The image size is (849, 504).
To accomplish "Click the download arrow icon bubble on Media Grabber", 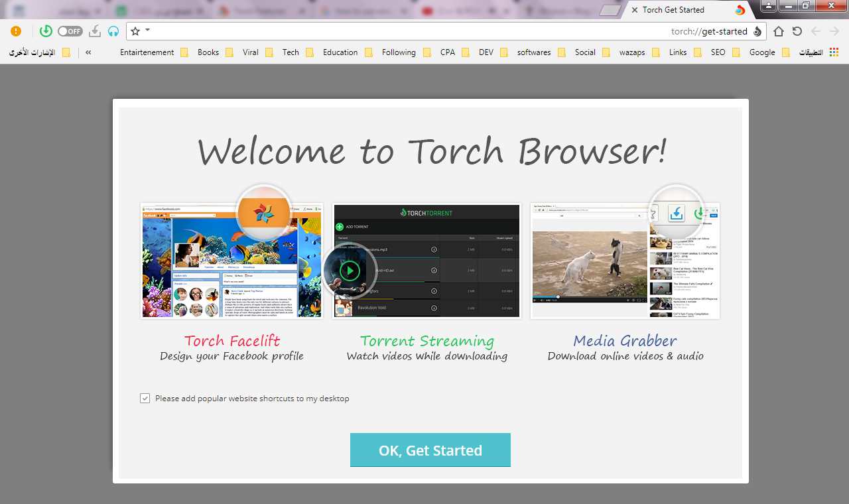I will 676,213.
